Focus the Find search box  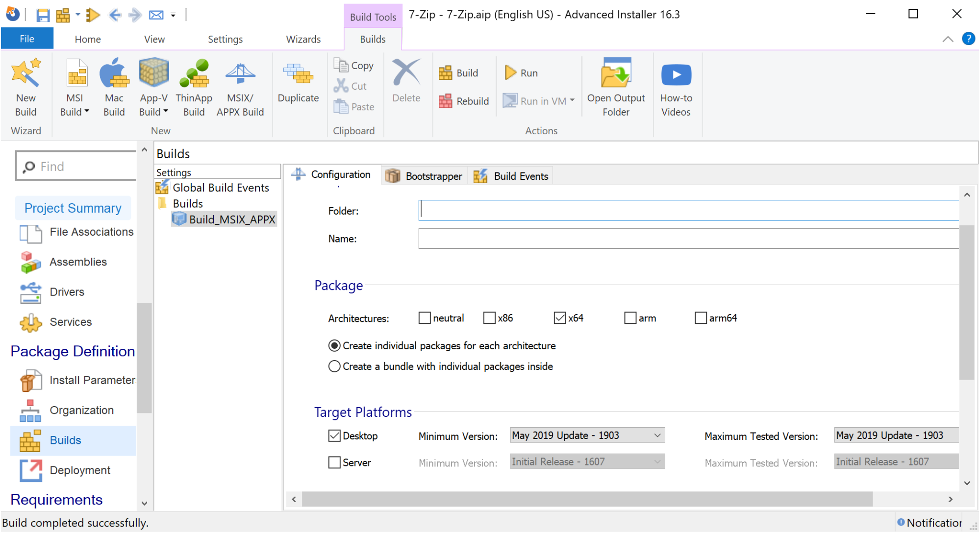click(76, 167)
